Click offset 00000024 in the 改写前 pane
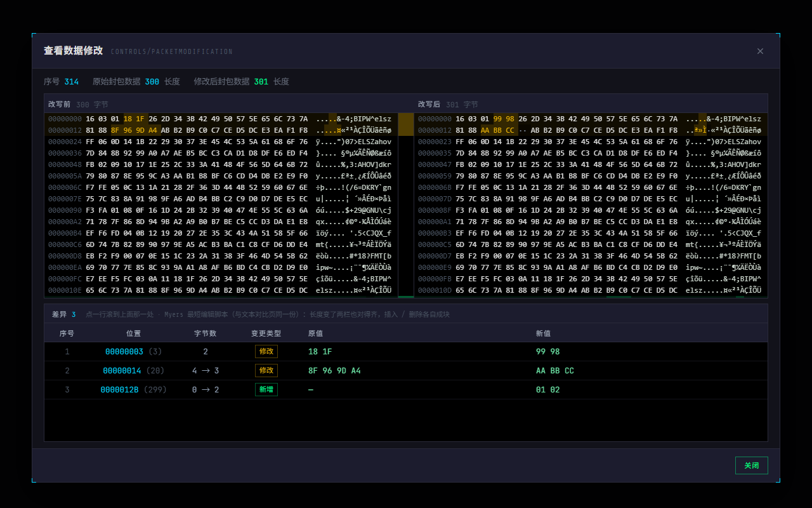The width and height of the screenshot is (812, 508). (x=65, y=142)
